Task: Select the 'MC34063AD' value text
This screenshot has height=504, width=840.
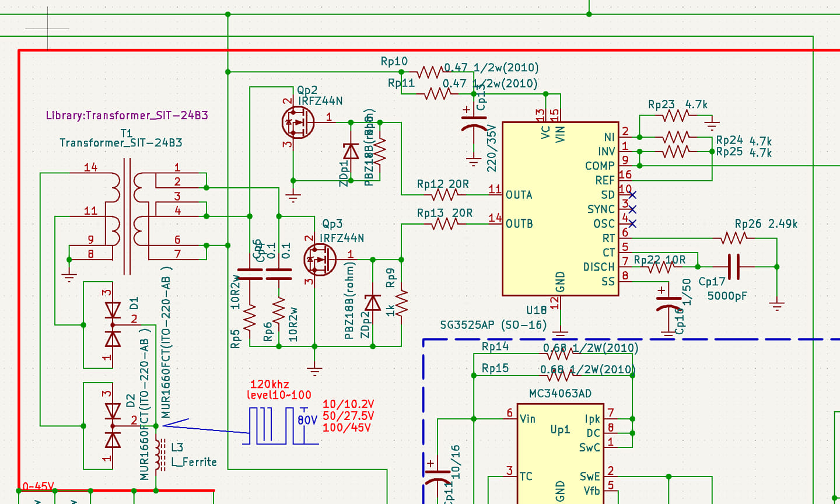Action: coord(560,394)
